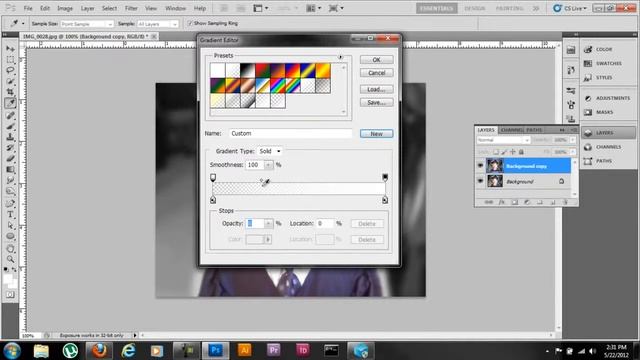Select the Dodge tool
This screenshot has width=640, height=360.
pos(10,191)
